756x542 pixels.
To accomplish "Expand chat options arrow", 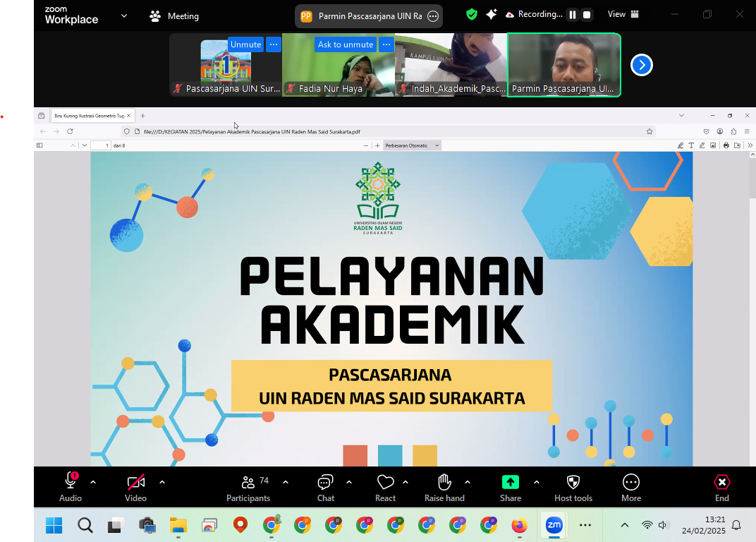I will coord(349,482).
